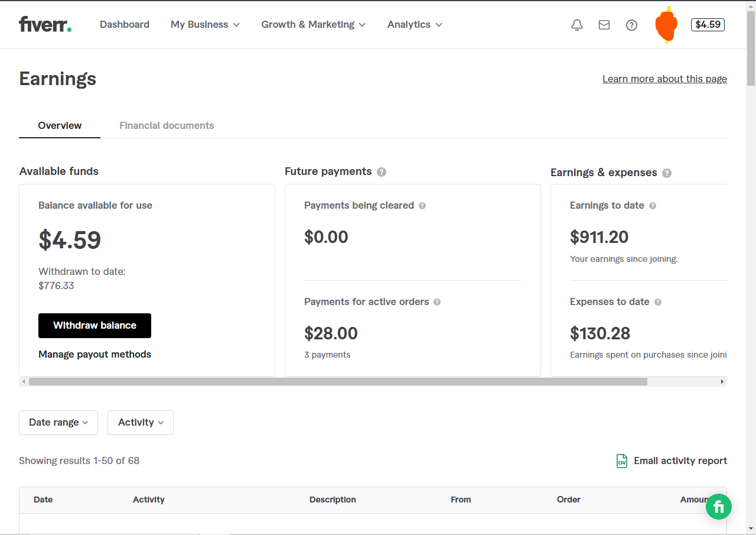Click the help question mark icon
The image size is (756, 535).
(631, 25)
